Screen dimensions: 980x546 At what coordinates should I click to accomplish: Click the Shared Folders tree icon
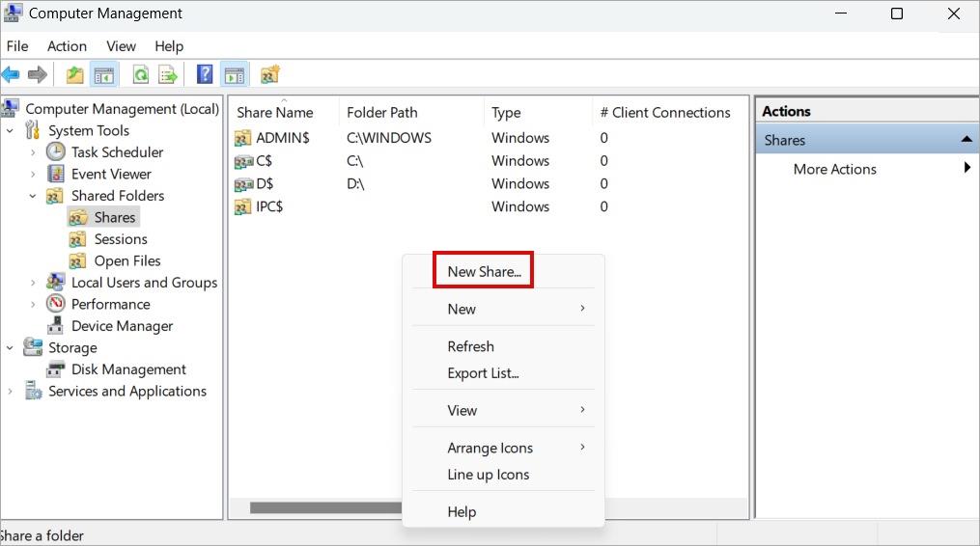click(x=55, y=196)
